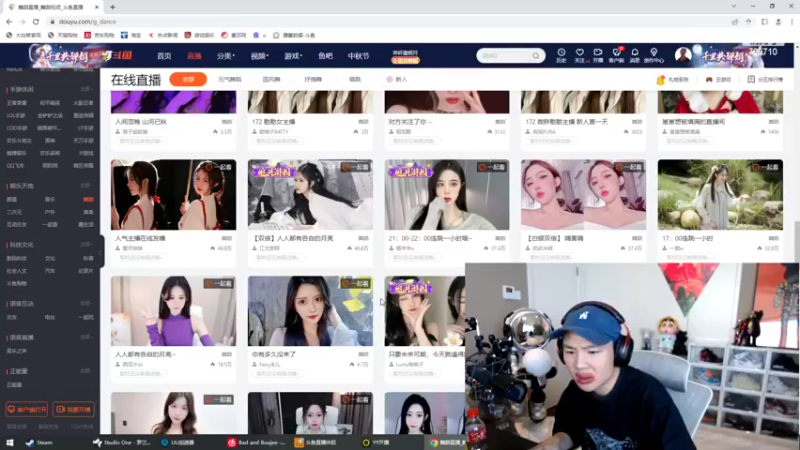Open stream thumbnail 17:00连跳一小时

pos(720,194)
